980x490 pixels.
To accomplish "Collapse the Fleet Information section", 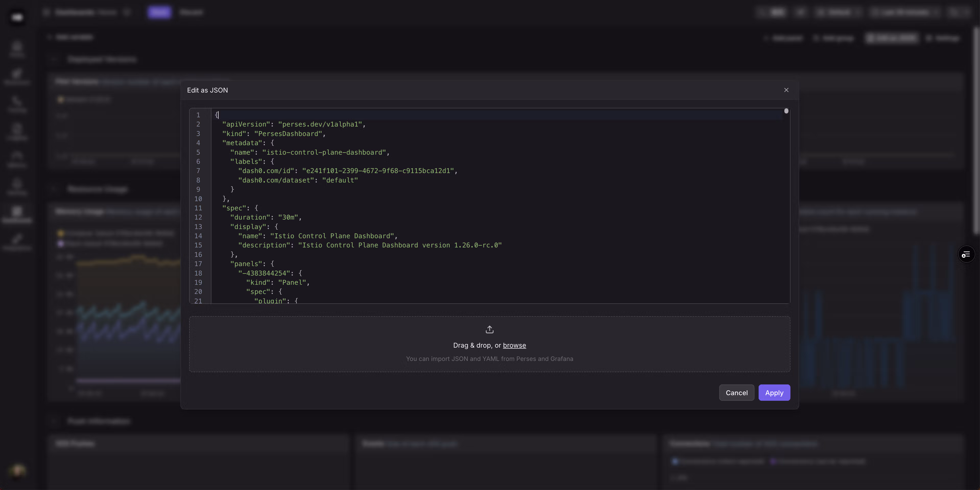I will [54, 421].
